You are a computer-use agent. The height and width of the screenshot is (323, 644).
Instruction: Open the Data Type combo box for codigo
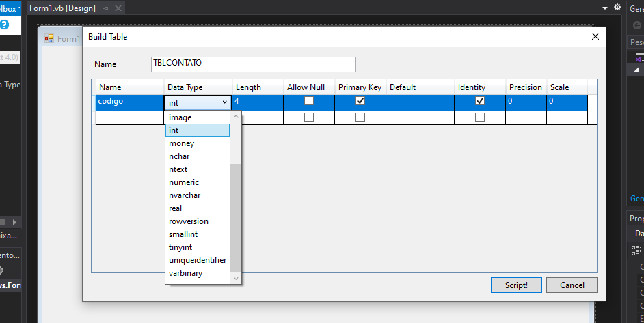pyautogui.click(x=225, y=102)
